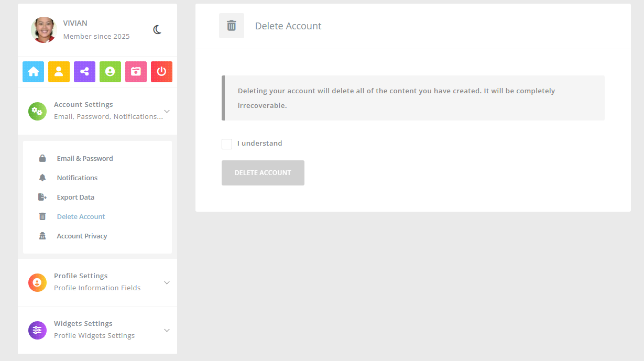This screenshot has height=361, width=644.
Task: Click the lock icon beside Email & Password
Action: pos(42,158)
